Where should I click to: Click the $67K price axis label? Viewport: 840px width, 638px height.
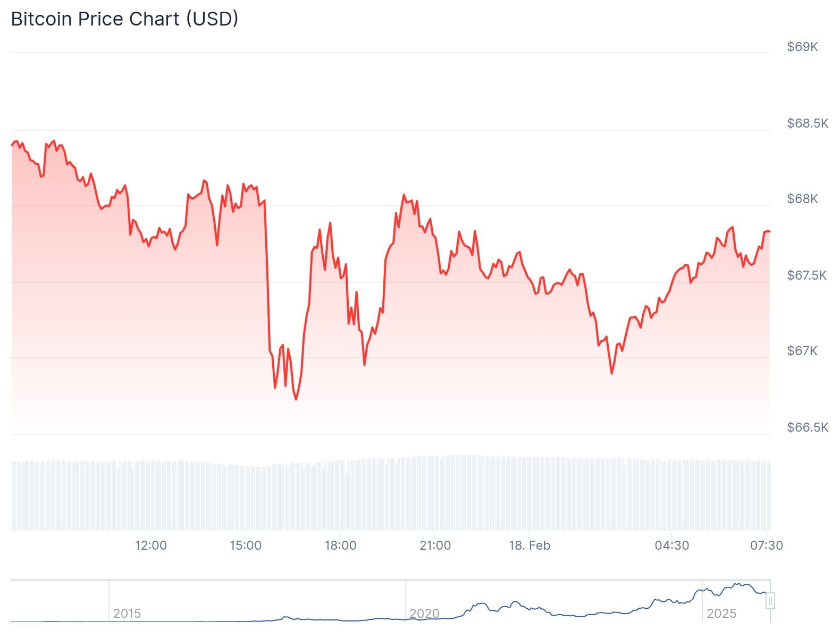click(x=802, y=351)
